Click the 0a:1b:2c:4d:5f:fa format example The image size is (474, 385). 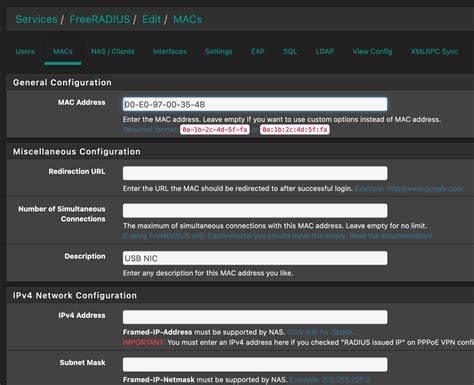point(295,129)
